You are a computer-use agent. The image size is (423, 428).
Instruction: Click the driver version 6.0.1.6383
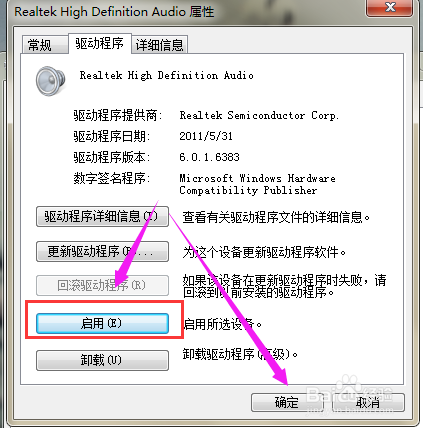pyautogui.click(x=209, y=157)
